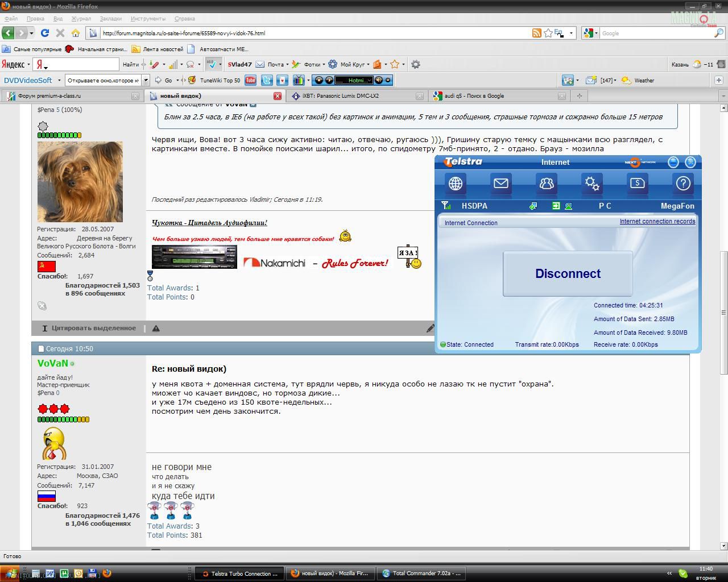This screenshot has height=582, width=728.
Task: Open the Telstra globe Internet icon
Action: (456, 184)
